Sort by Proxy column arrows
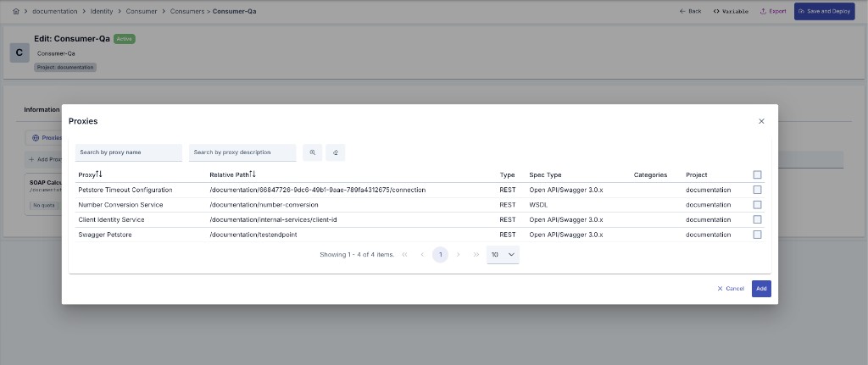 (99, 174)
